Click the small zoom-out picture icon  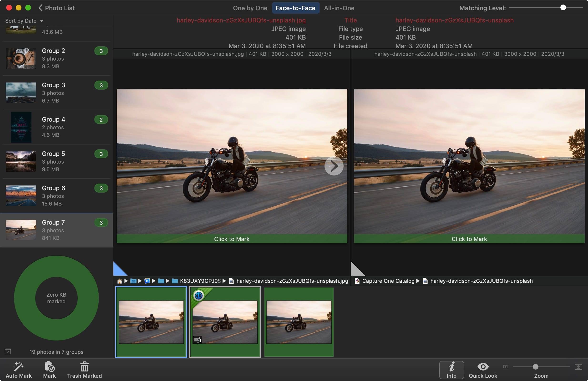[505, 367]
